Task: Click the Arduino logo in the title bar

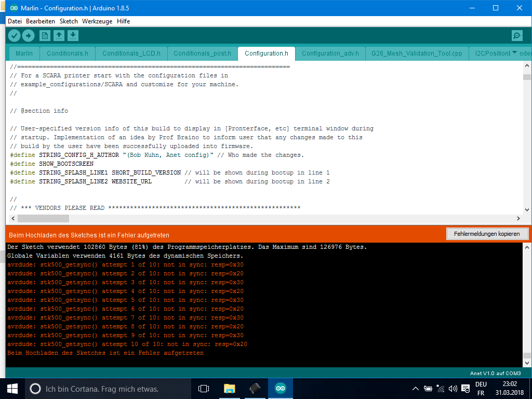Action: coord(14,8)
